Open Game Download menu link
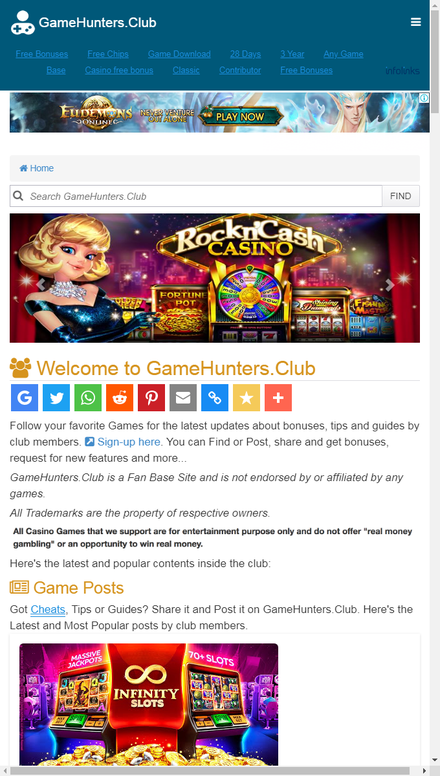 pos(179,54)
